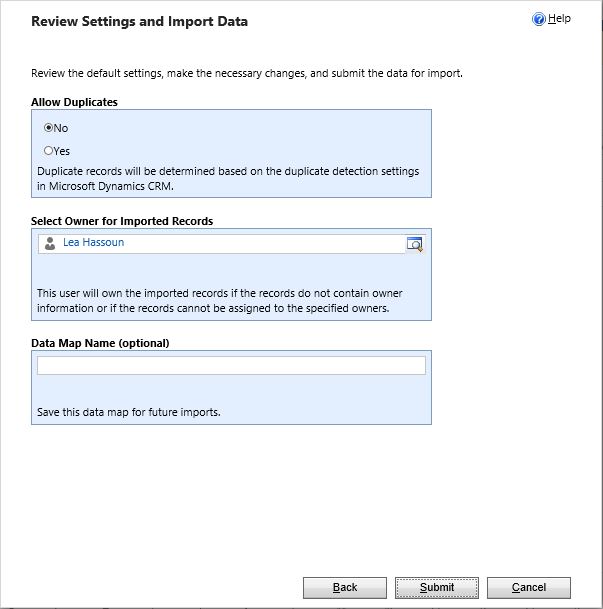The image size is (603, 609).
Task: Open the owner lookup magnifier icon
Action: point(415,244)
